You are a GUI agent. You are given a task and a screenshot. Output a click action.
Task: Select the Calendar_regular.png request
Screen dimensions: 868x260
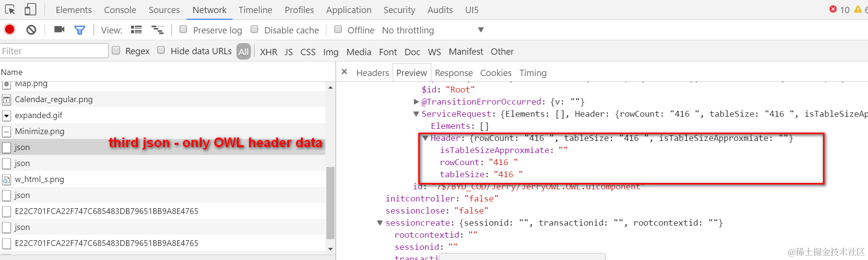[162, 99]
